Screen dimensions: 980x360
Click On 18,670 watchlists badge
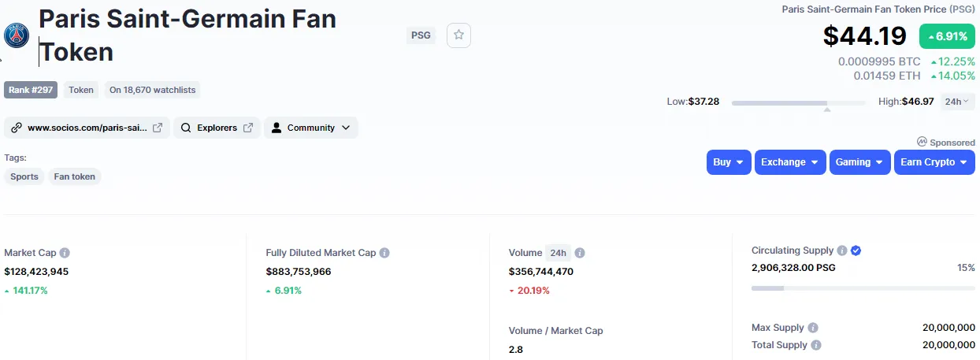(x=152, y=90)
